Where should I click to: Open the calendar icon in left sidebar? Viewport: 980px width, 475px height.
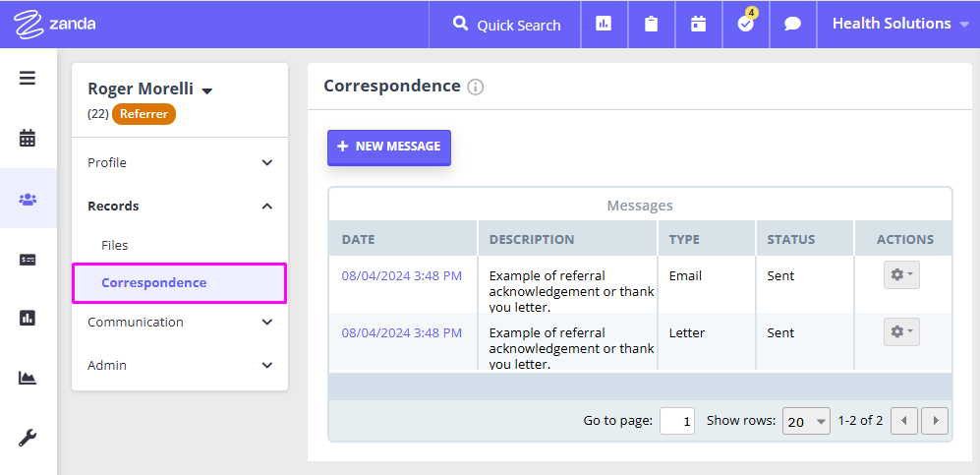click(x=28, y=138)
